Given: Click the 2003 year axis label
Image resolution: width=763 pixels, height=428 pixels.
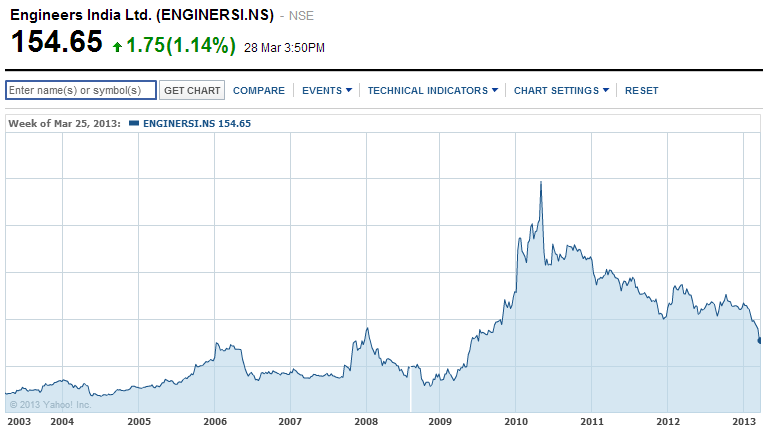Looking at the screenshot, I should (19, 421).
